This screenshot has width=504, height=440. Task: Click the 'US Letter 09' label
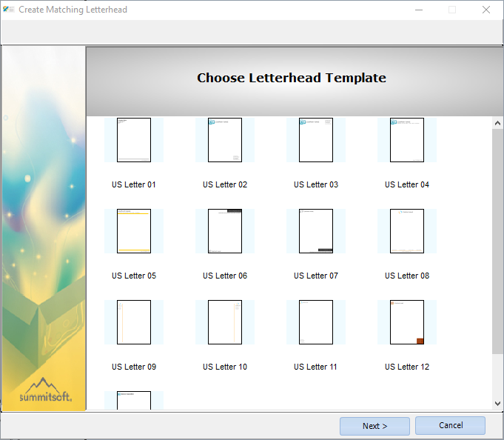[x=134, y=367]
